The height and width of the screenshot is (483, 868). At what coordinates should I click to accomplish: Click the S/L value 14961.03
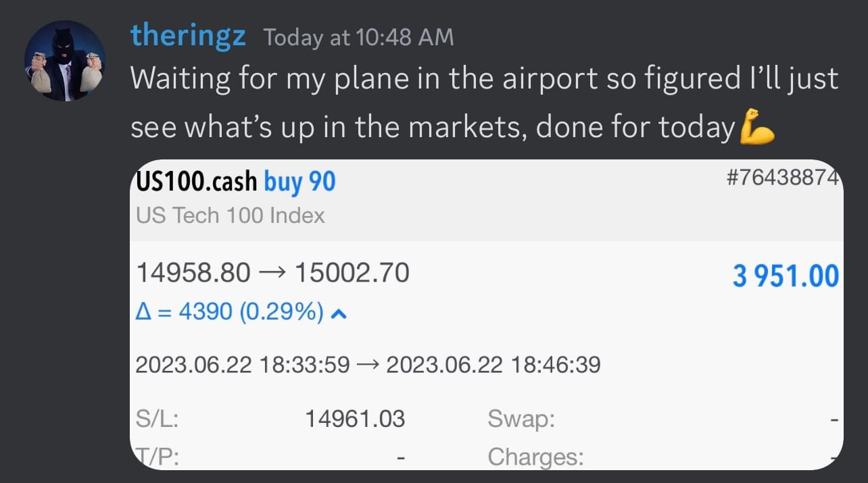click(x=355, y=419)
